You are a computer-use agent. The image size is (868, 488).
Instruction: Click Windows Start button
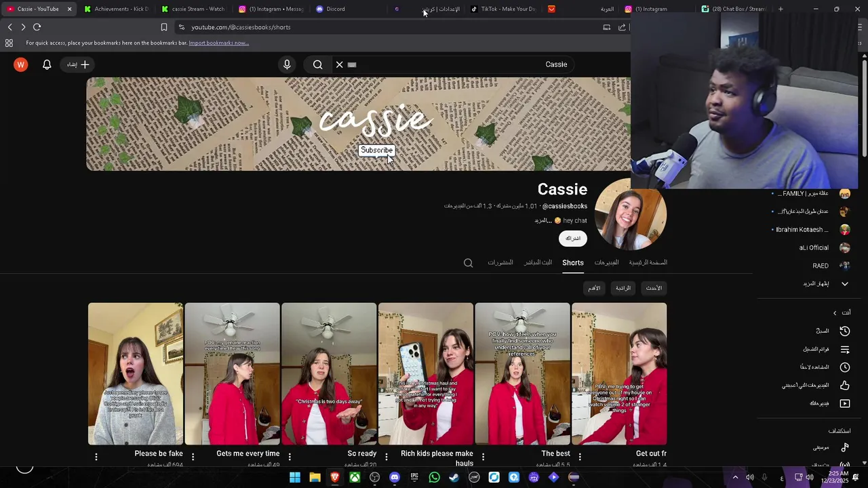[x=295, y=477]
